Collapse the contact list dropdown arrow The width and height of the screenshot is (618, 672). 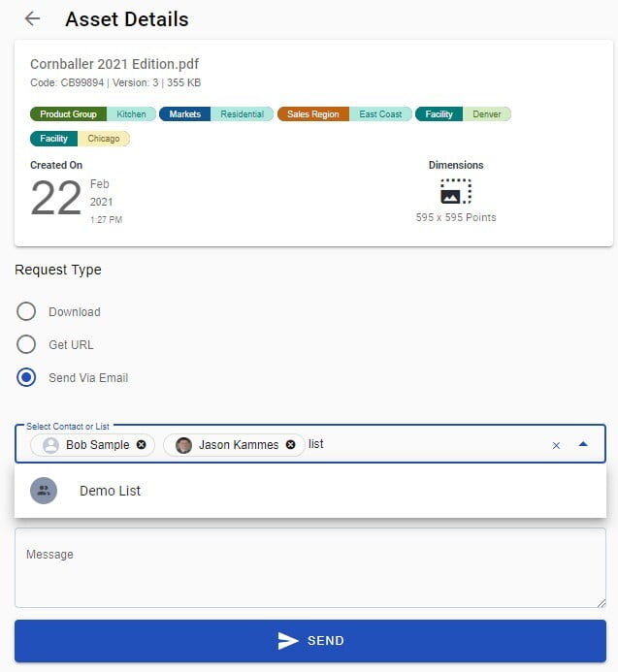(x=583, y=444)
